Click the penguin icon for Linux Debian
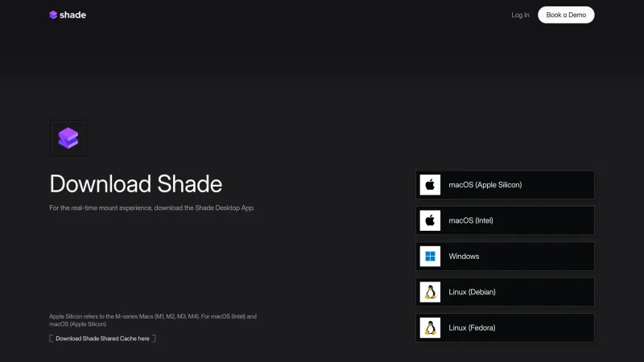This screenshot has width=644, height=362. point(430,292)
